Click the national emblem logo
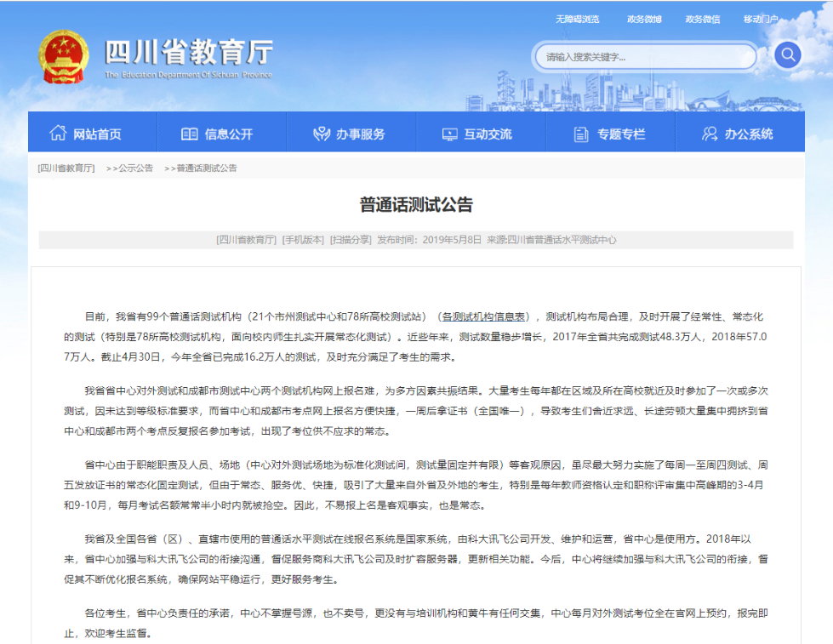Image resolution: width=833 pixels, height=644 pixels. click(63, 56)
